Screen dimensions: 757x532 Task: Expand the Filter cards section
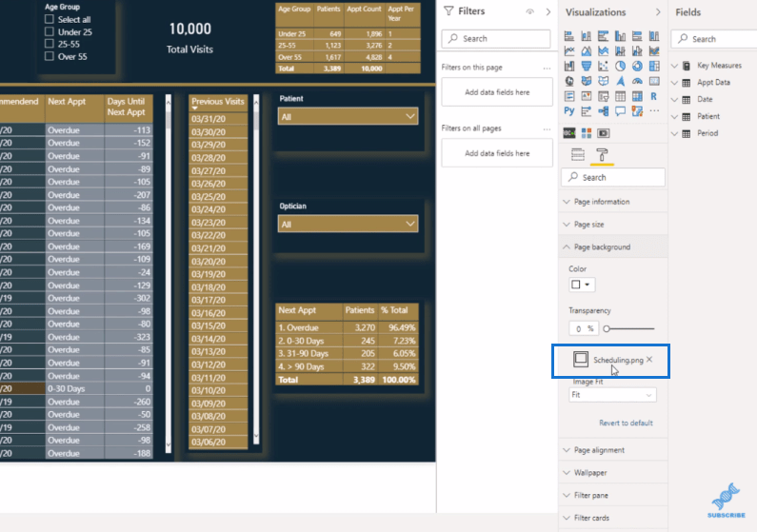click(x=612, y=518)
